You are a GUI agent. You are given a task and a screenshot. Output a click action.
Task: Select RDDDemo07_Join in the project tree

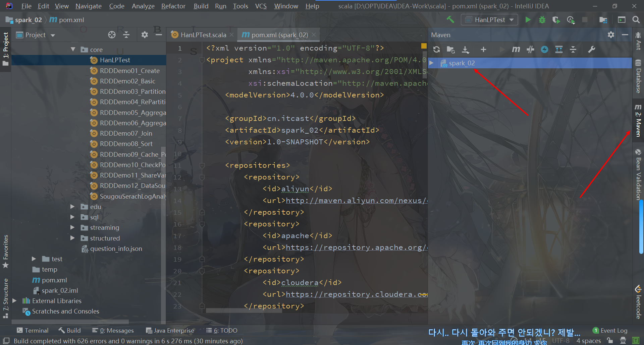126,133
